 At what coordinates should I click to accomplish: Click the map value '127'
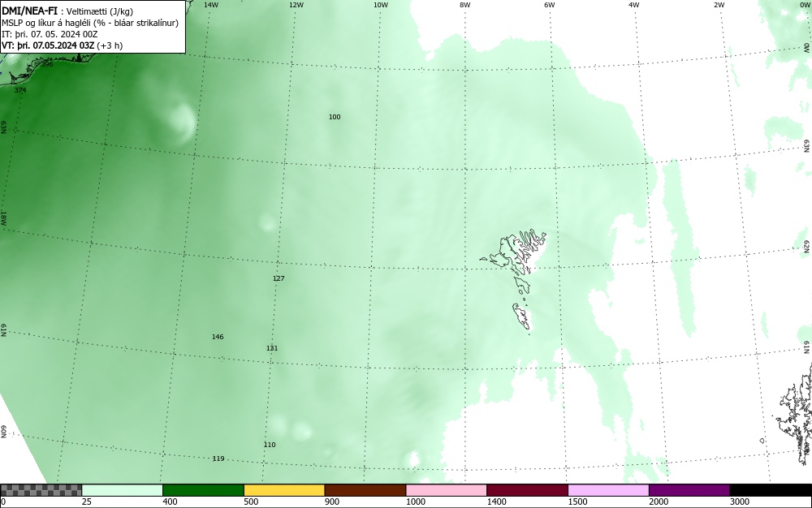(279, 278)
